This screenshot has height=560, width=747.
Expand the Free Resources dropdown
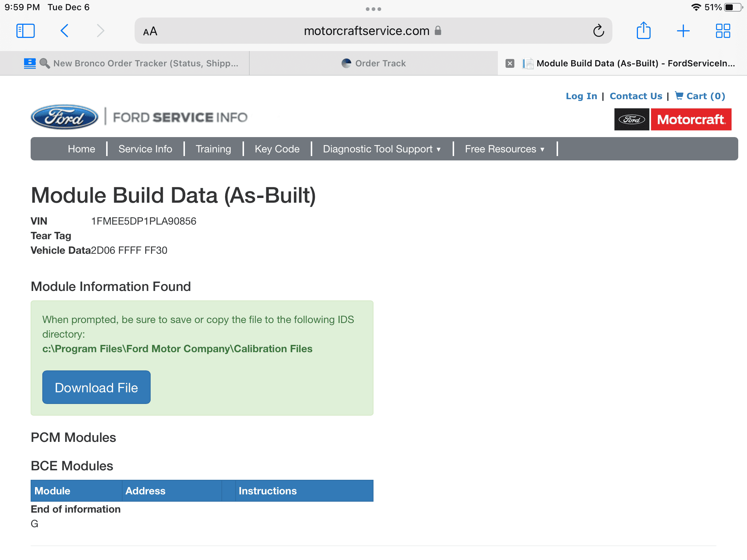(x=505, y=149)
